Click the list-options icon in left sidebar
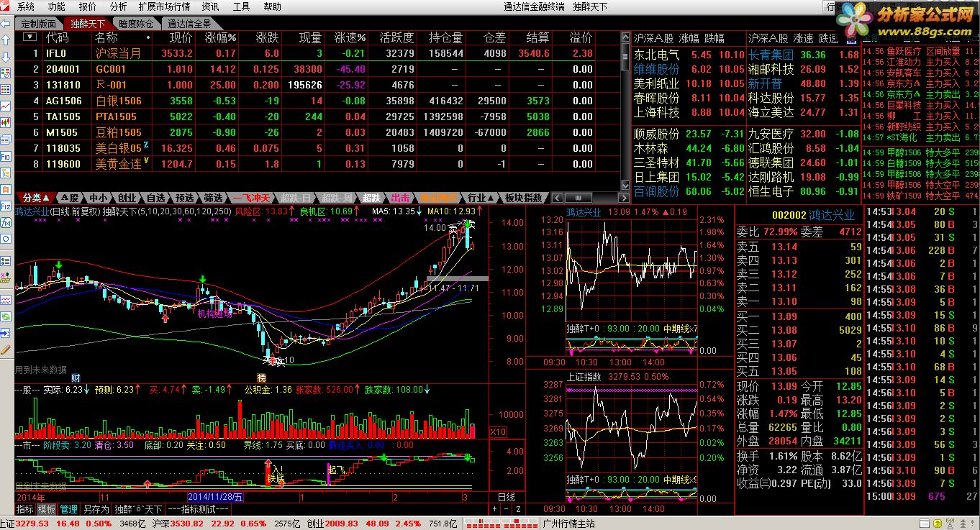This screenshot has height=530, width=980. pyautogui.click(x=6, y=260)
